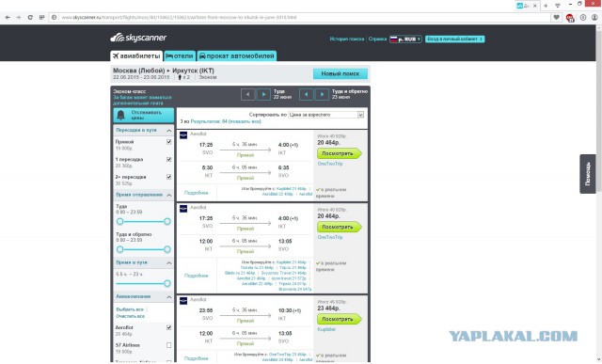Click Aeroflot logo in third flight result
The height and width of the screenshot is (364, 602).
(183, 300)
